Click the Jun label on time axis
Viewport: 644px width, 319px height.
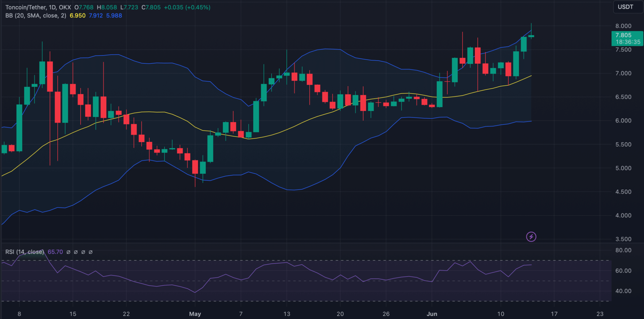432,314
